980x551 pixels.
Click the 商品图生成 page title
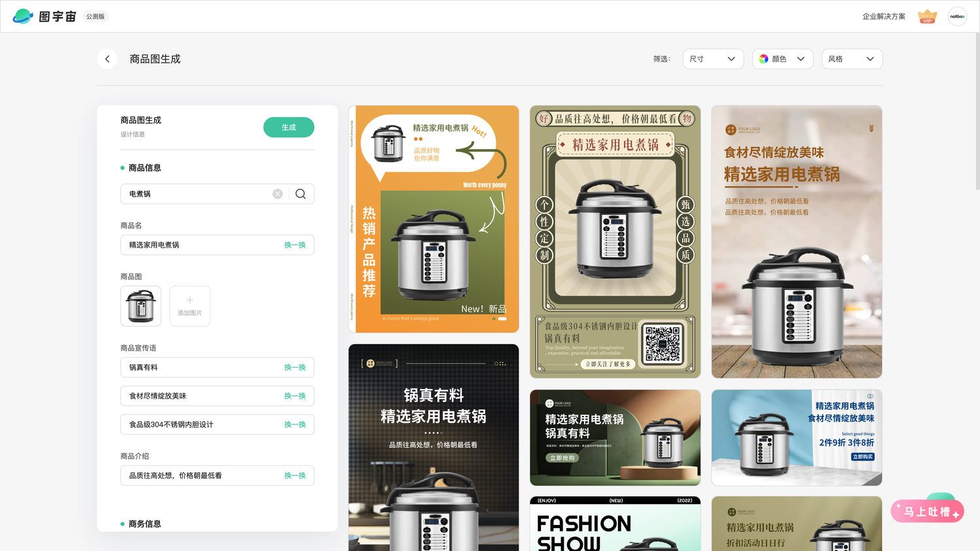155,59
